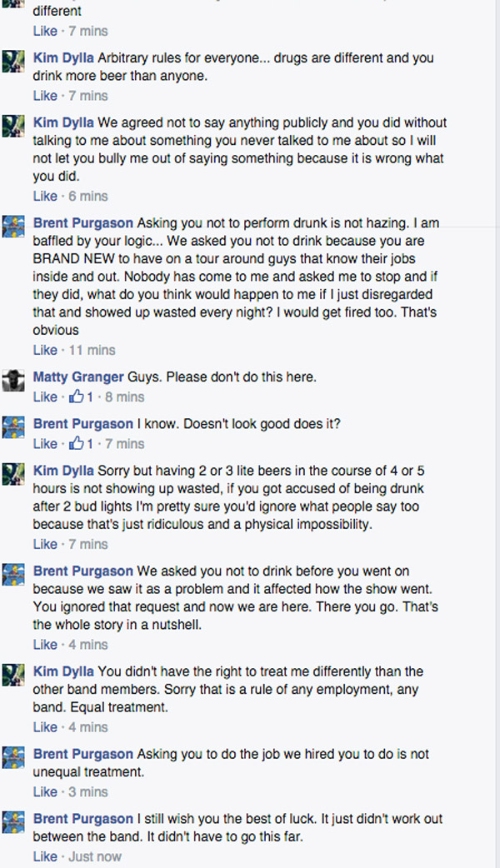Screen dimensions: 500x868
Task: Click the "Just now" timestamp
Action: pos(93,856)
